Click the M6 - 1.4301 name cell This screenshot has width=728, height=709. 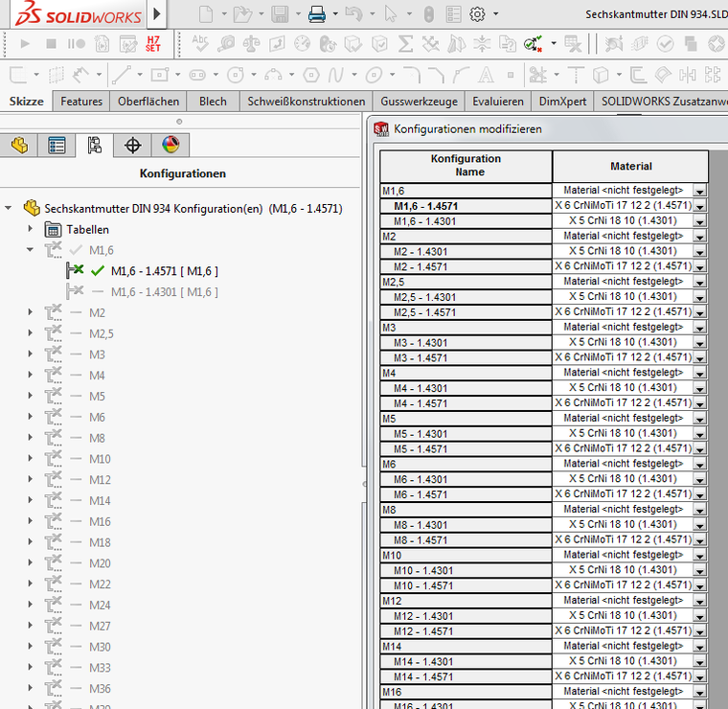pos(466,479)
